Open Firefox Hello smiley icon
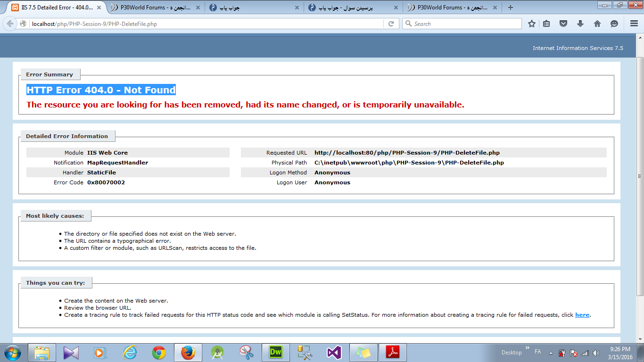 click(x=614, y=24)
